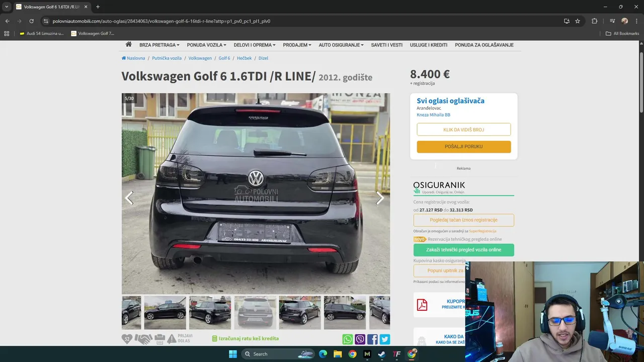Viewport: 644px width, 362px height.
Task: Expand the BRZA PRETRAGA menu
Action: click(x=159, y=45)
